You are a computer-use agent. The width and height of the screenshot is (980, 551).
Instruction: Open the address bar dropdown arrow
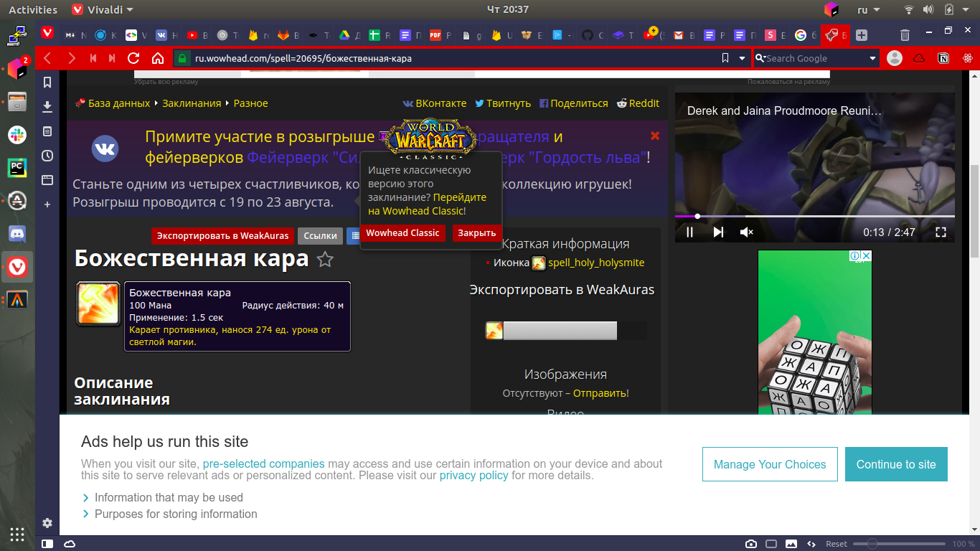coord(742,58)
